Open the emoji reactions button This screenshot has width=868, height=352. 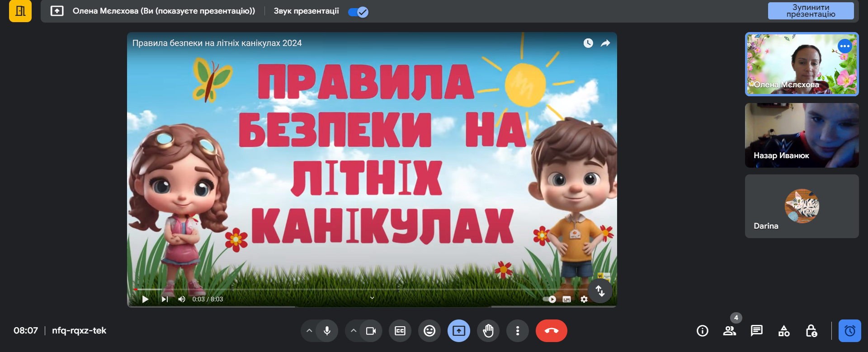429,331
